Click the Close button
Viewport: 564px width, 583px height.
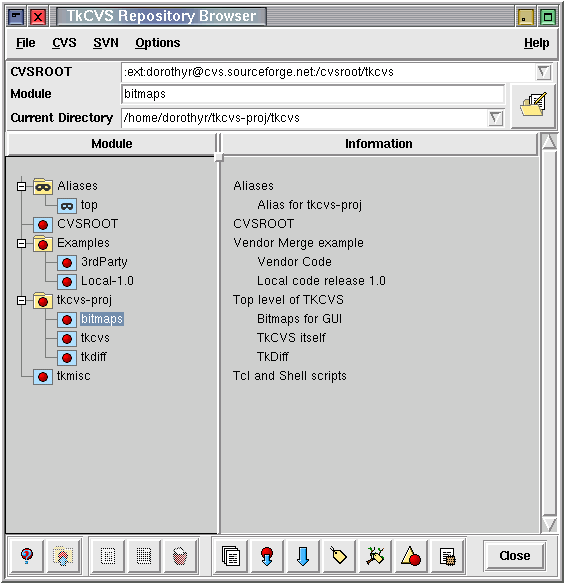click(x=515, y=555)
